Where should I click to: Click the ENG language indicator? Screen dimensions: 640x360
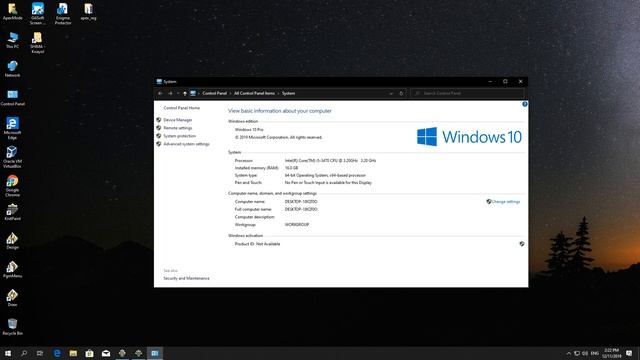pos(595,353)
